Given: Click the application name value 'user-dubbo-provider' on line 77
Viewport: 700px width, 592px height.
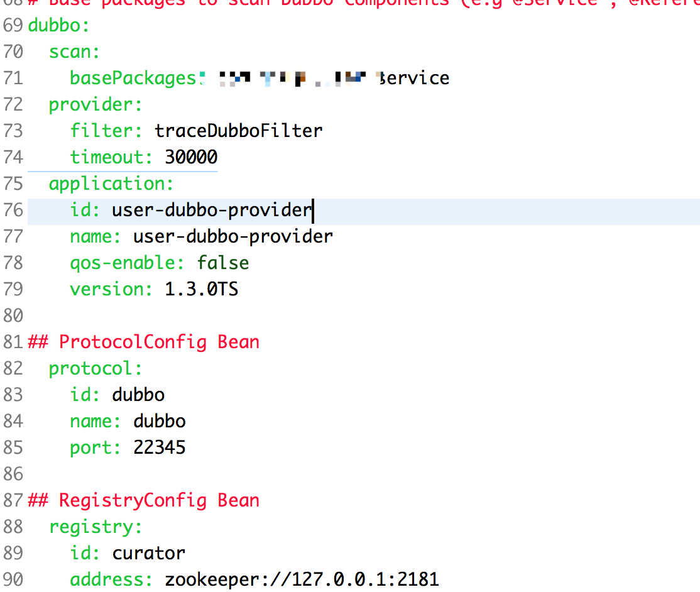Looking at the screenshot, I should [x=233, y=237].
